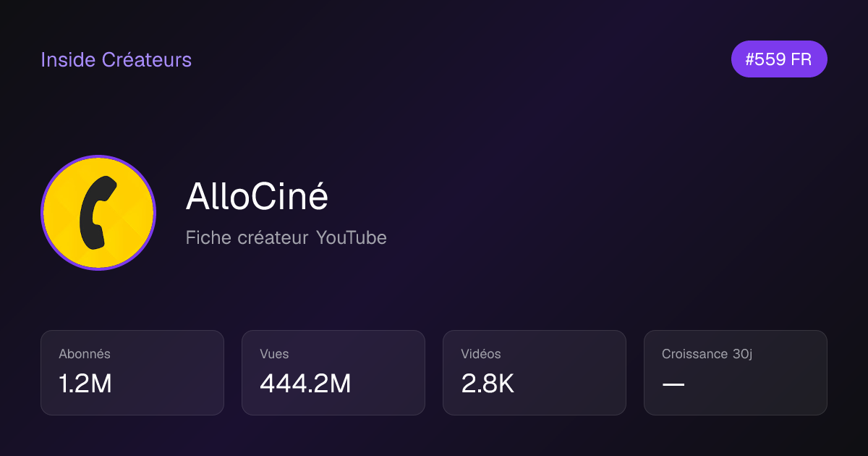Click the Croissance 30j label text
The width and height of the screenshot is (868, 456).
tap(707, 354)
